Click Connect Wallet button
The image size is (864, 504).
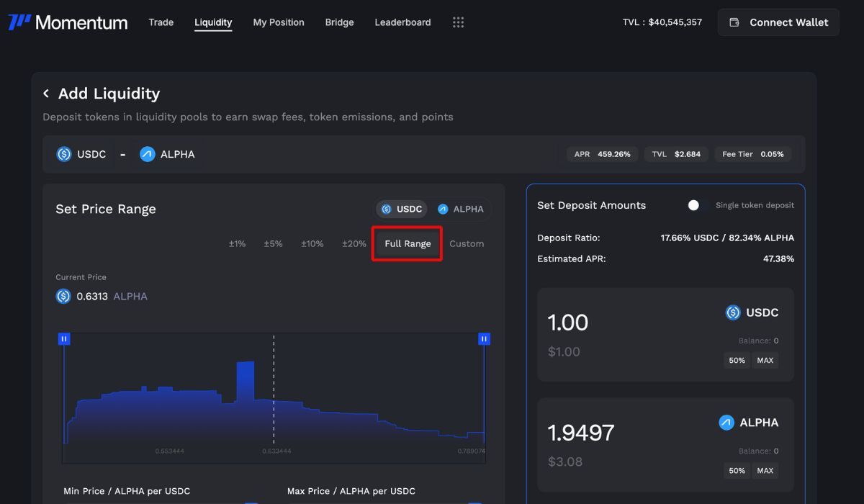coord(778,22)
